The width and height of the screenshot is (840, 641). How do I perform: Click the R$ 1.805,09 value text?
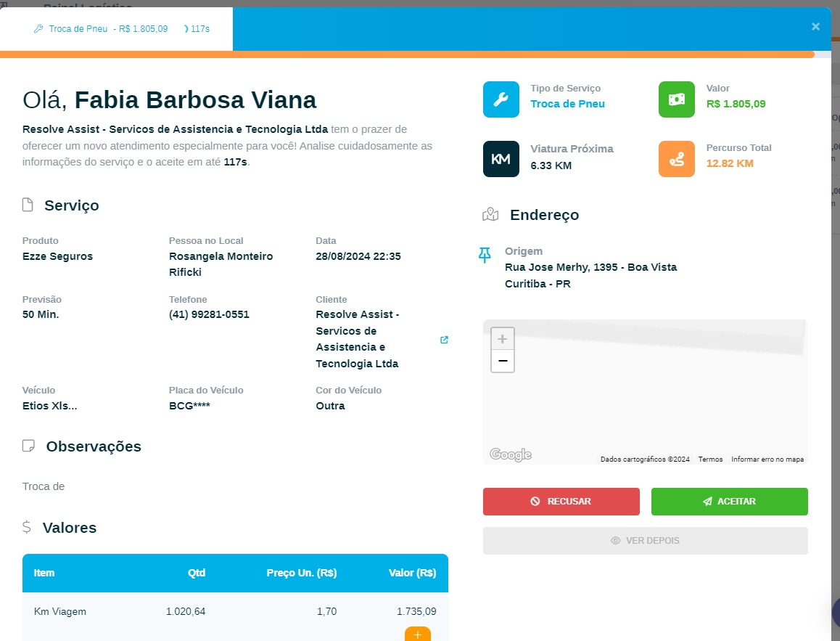736,104
